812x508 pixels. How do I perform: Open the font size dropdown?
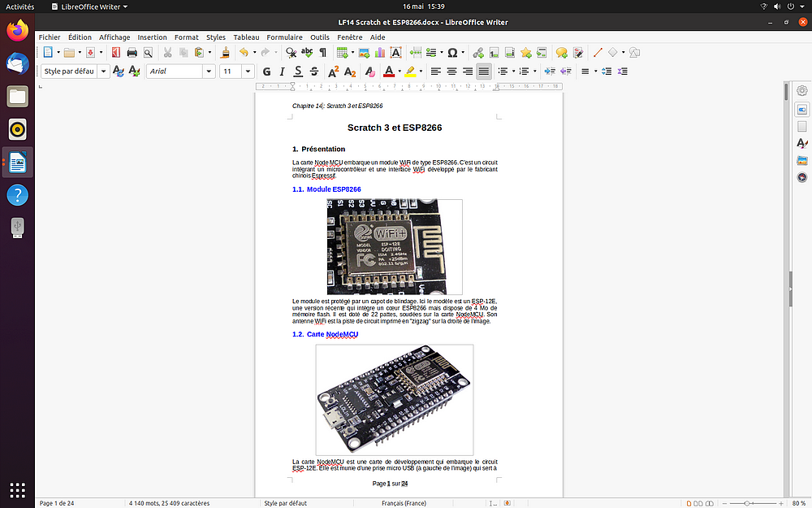(248, 71)
